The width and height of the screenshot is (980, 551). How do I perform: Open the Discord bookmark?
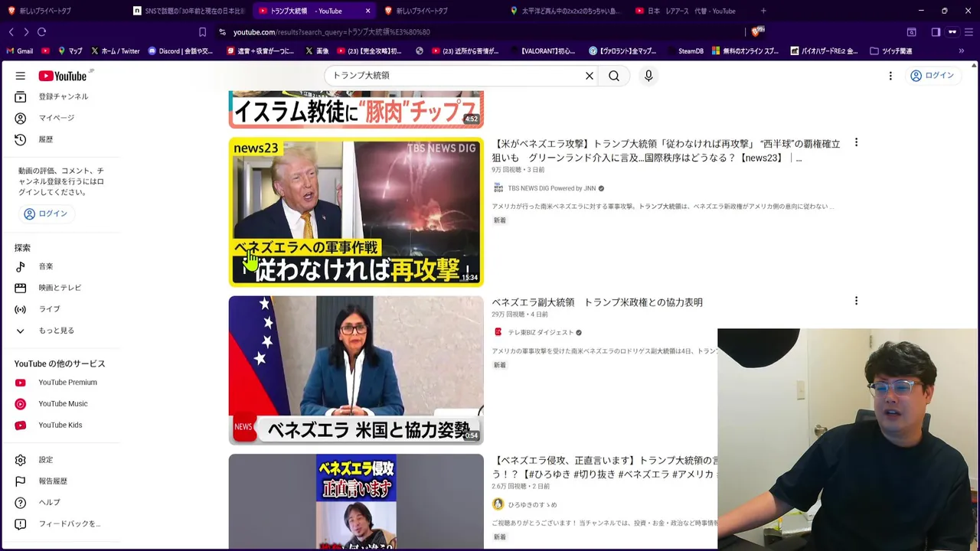click(x=181, y=51)
